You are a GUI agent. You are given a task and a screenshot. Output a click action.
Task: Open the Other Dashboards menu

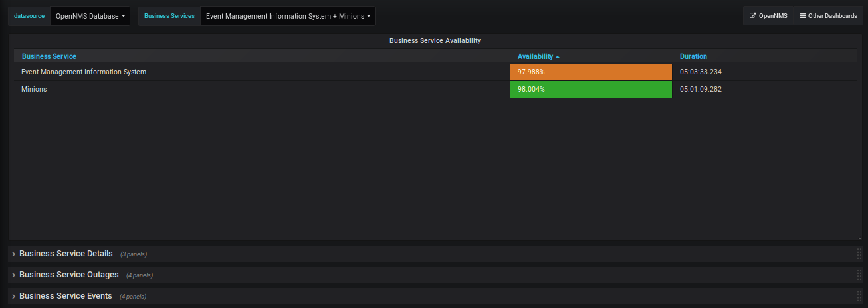pyautogui.click(x=828, y=16)
